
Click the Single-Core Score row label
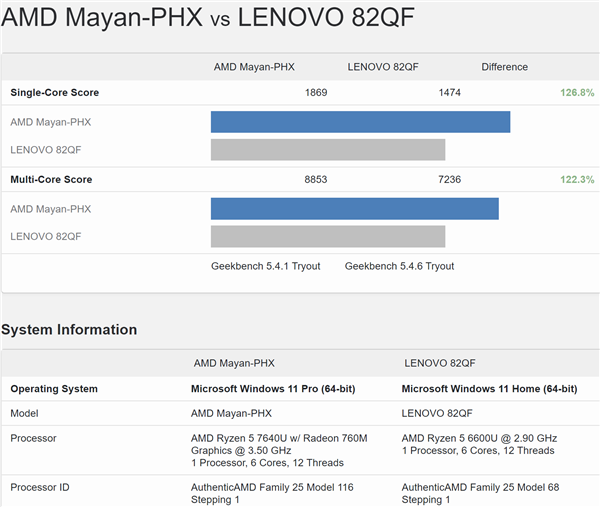click(x=54, y=93)
